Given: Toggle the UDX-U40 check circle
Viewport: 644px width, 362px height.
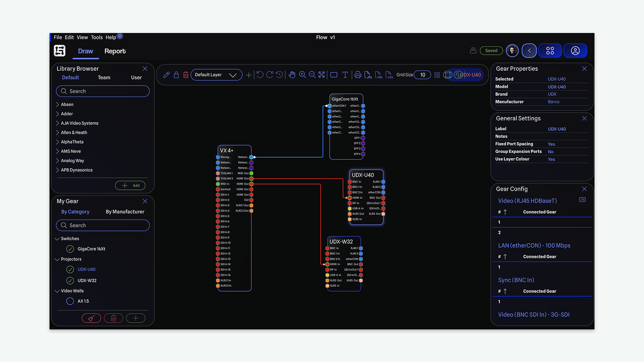Looking at the screenshot, I should (70, 269).
